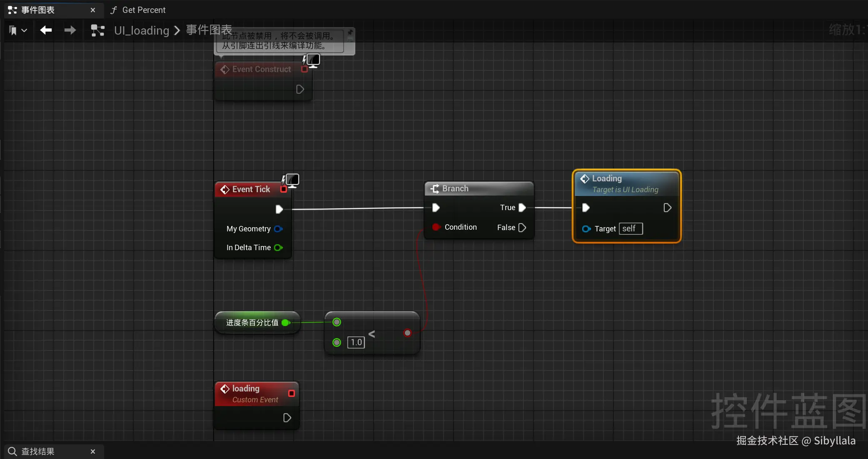Open the bookmarks dropdown in toolbar
868x459 pixels.
click(x=17, y=30)
